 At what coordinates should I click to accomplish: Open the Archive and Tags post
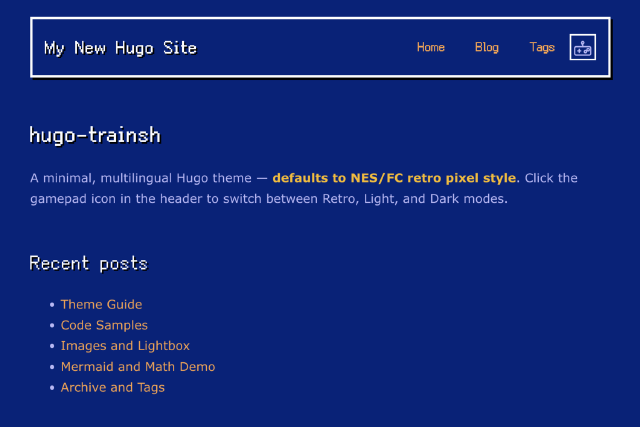113,388
